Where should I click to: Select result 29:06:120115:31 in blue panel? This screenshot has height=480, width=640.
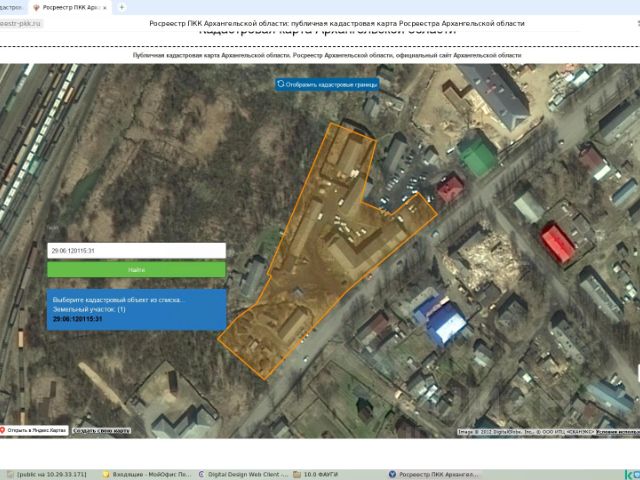click(x=78, y=319)
